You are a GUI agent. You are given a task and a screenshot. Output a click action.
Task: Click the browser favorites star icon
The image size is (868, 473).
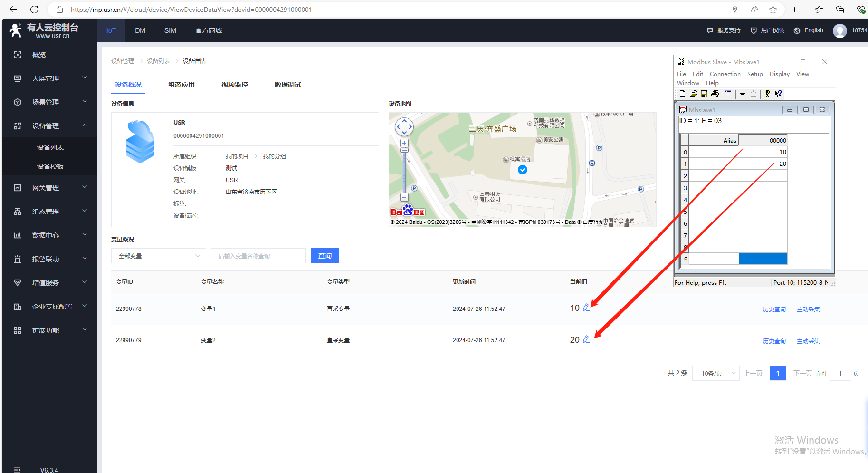click(x=773, y=10)
